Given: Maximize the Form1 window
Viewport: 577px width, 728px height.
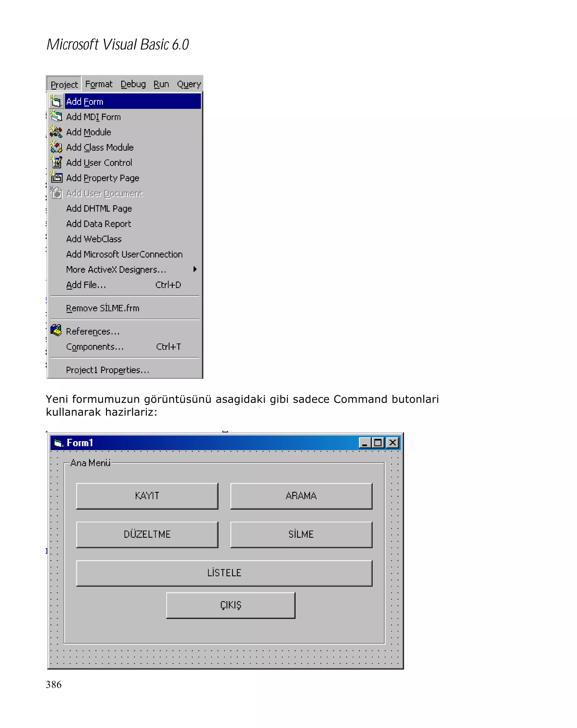Looking at the screenshot, I should pyautogui.click(x=378, y=443).
